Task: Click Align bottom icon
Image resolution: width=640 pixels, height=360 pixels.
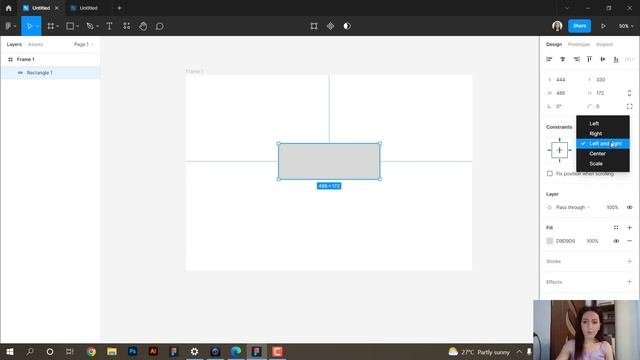Action: coord(616,59)
